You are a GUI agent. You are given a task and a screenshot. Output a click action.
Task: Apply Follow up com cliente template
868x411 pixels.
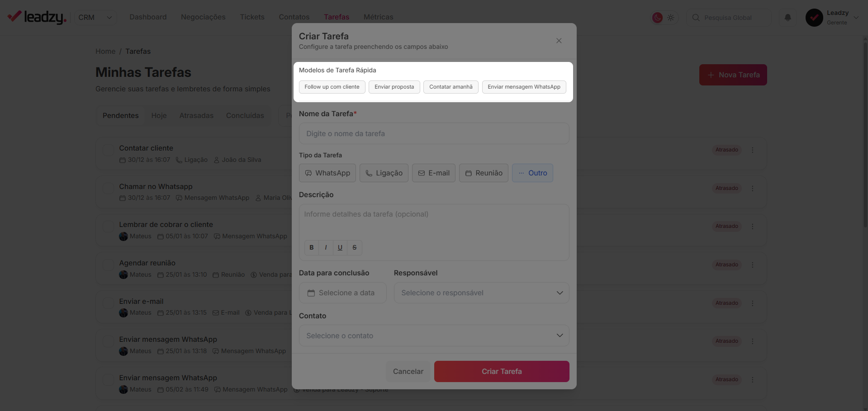[x=332, y=87]
